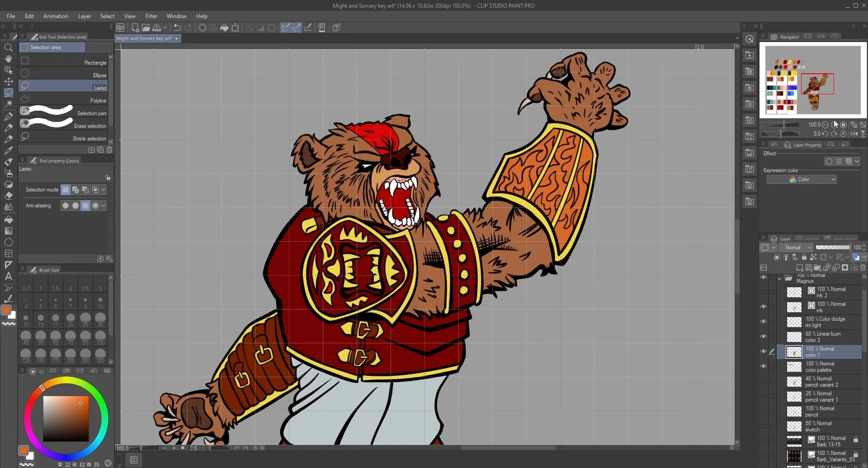Image resolution: width=868 pixels, height=468 pixels.
Task: Open a new layer with the New Raster Layer icon
Action: click(799, 267)
